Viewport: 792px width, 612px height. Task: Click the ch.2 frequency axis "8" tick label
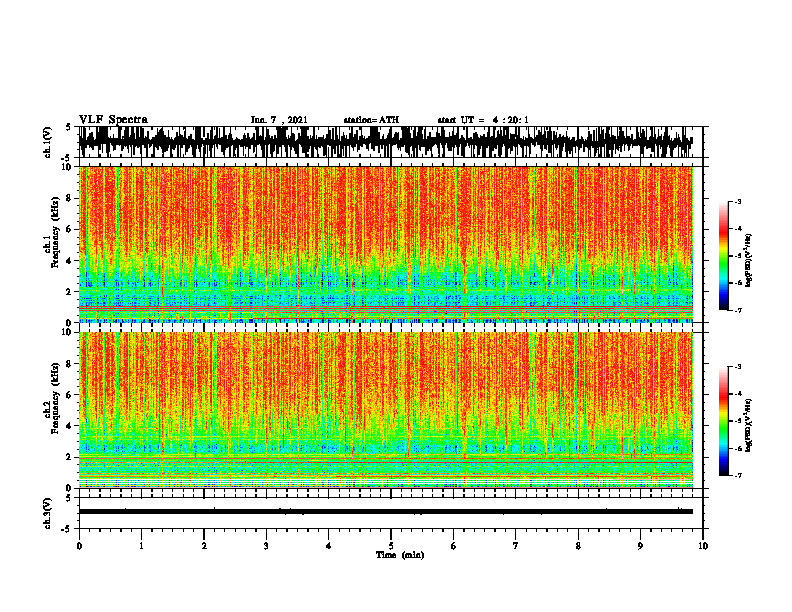tap(71, 364)
